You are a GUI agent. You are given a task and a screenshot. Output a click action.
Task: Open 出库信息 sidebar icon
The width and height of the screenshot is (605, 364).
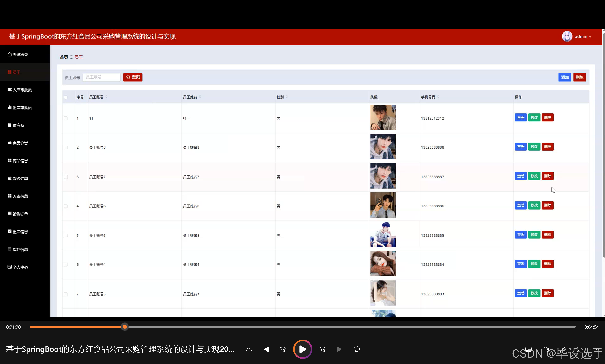(x=10, y=231)
